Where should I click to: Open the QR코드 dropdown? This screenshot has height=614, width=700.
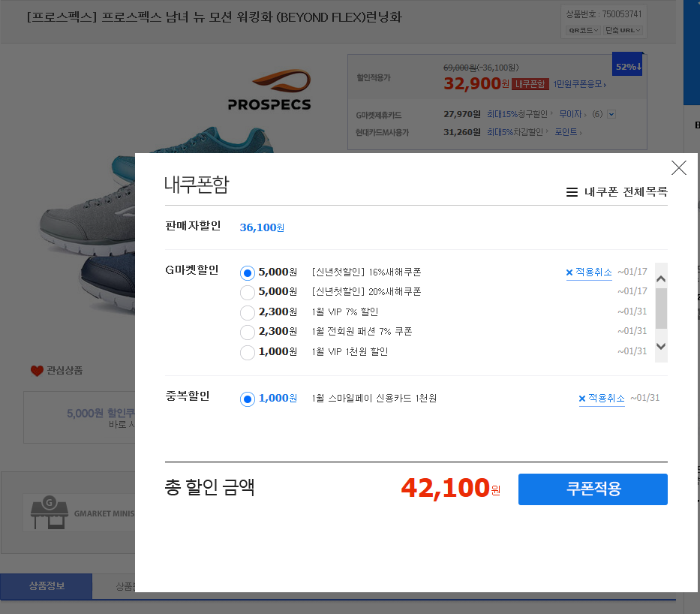point(583,31)
